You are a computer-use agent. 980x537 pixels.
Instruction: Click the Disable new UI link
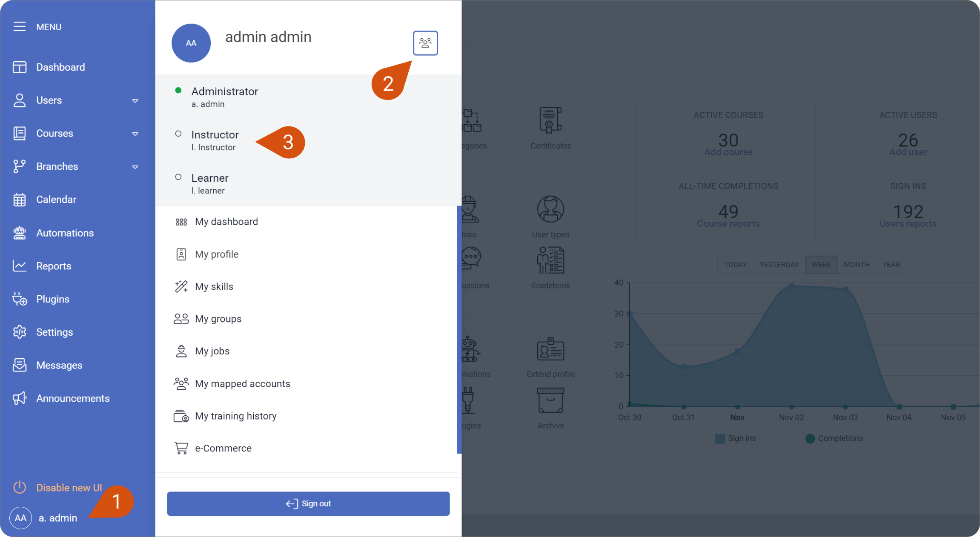tap(69, 488)
